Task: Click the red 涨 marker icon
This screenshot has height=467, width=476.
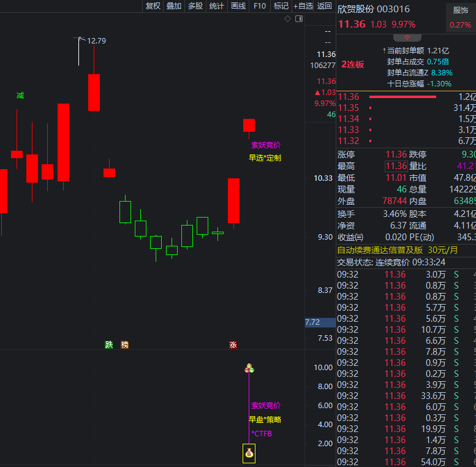Action: pyautogui.click(x=233, y=345)
